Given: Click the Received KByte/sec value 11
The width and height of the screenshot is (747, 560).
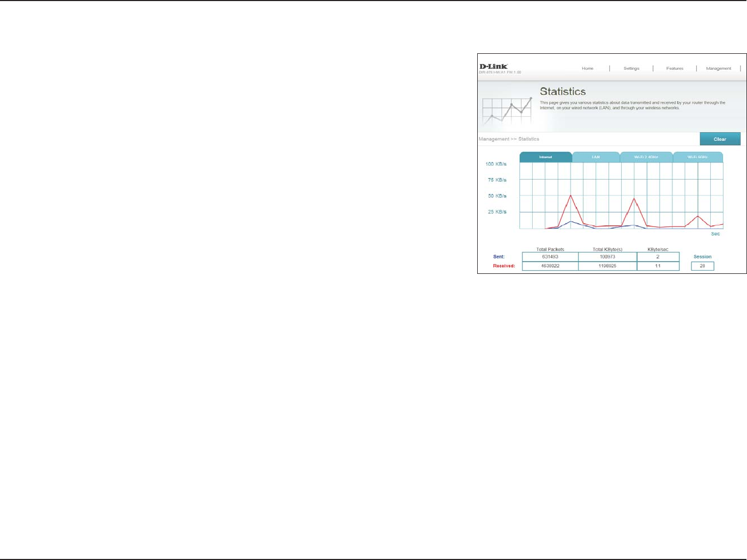Looking at the screenshot, I should coord(658,266).
